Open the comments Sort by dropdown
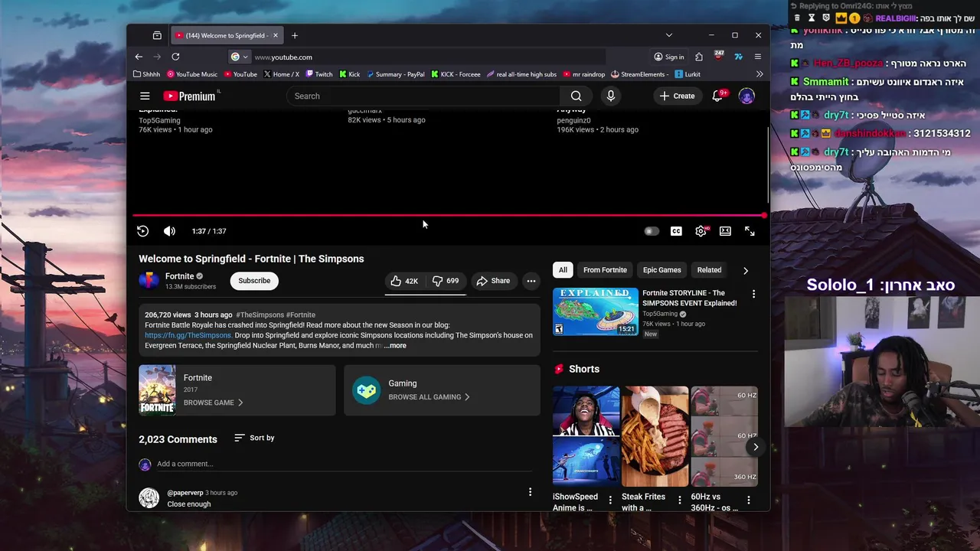980x551 pixels. pyautogui.click(x=254, y=438)
